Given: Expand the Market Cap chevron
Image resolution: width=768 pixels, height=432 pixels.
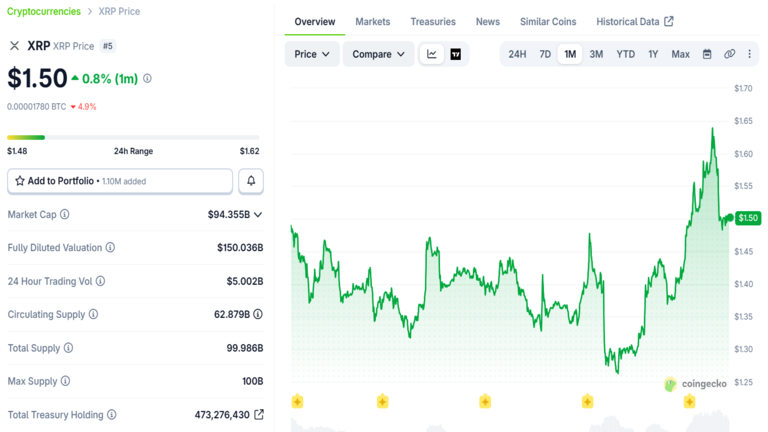Looking at the screenshot, I should coord(258,215).
